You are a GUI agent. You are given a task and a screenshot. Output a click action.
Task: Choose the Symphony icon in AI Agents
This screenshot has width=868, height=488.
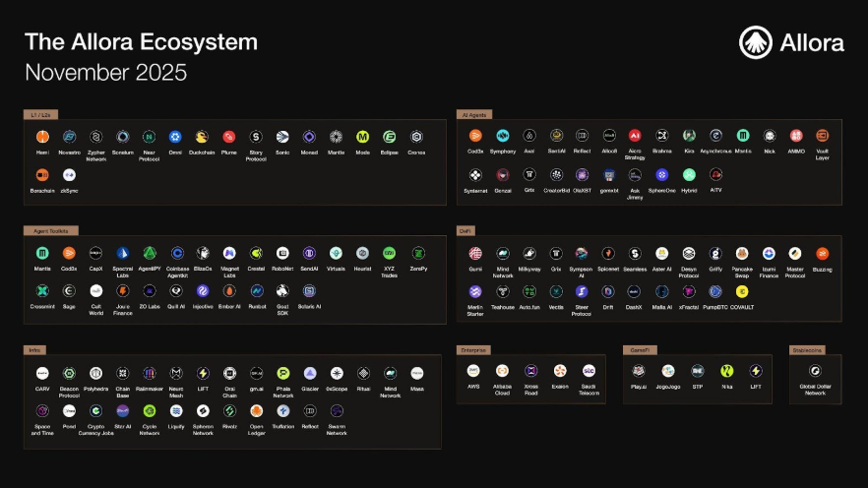(503, 136)
